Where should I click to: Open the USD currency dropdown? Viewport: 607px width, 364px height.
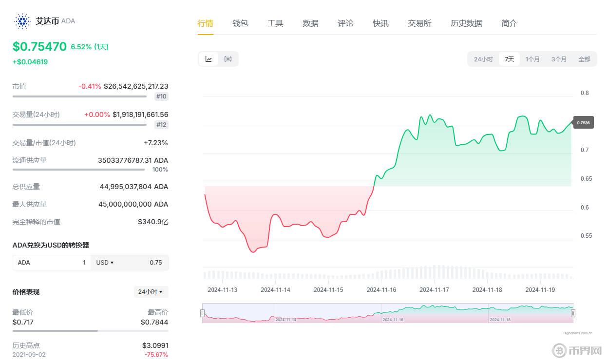click(105, 262)
